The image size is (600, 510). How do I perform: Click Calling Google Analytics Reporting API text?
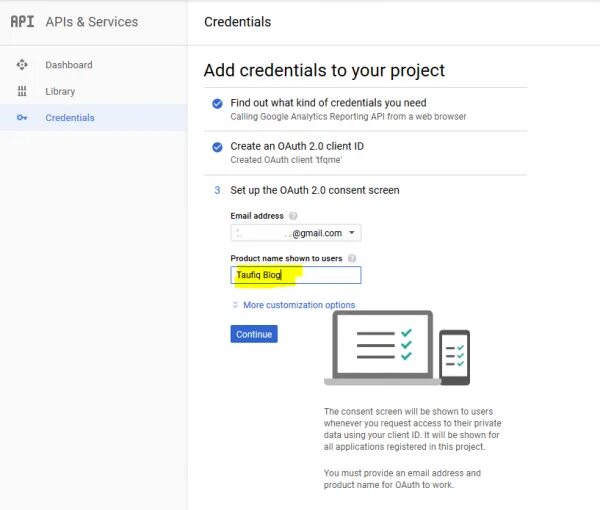348,116
